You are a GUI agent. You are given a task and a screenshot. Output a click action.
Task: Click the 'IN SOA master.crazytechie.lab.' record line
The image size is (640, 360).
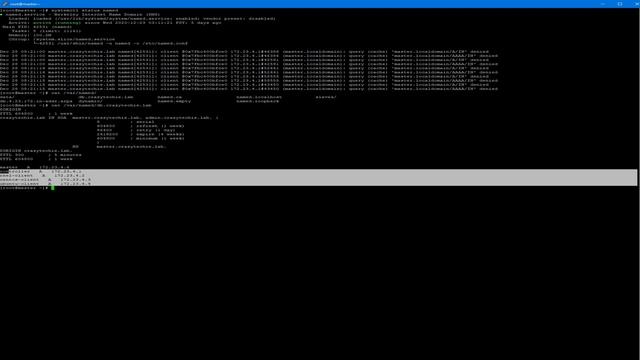tap(109, 118)
